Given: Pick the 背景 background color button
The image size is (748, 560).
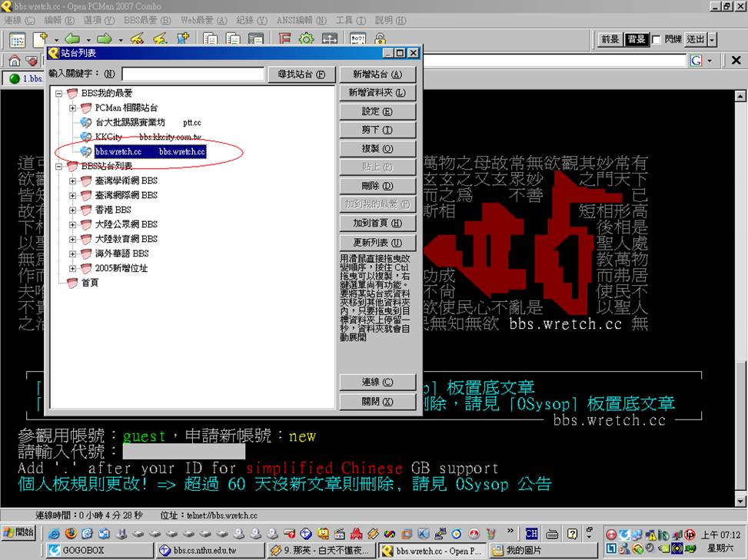Looking at the screenshot, I should (x=636, y=39).
